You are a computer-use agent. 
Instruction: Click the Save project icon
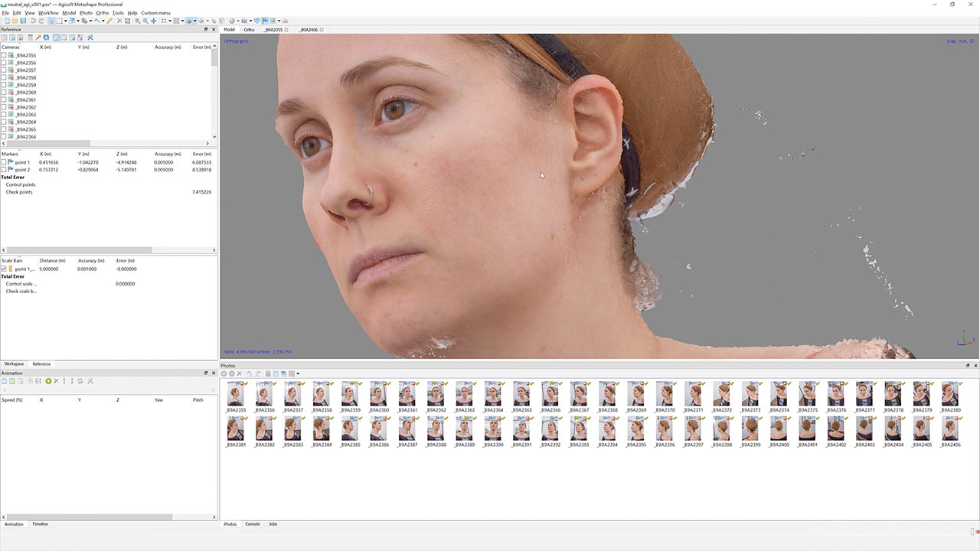pyautogui.click(x=23, y=21)
